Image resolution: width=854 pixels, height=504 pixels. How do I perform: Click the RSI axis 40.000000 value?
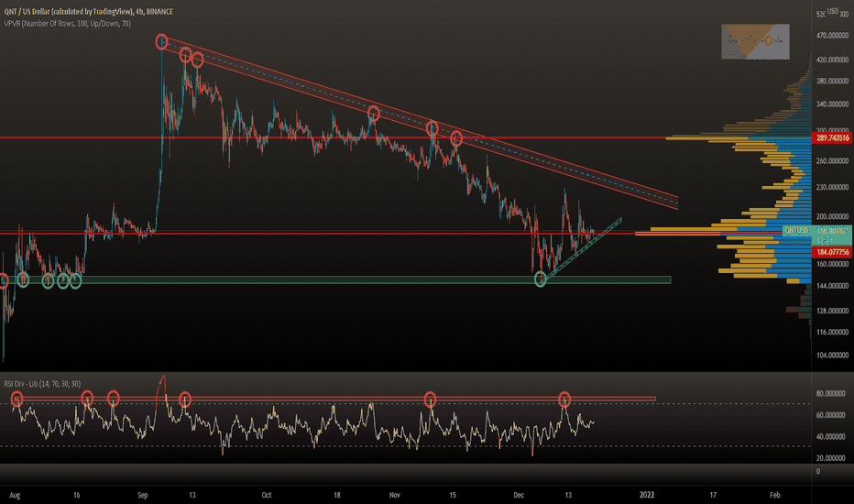[830, 436]
